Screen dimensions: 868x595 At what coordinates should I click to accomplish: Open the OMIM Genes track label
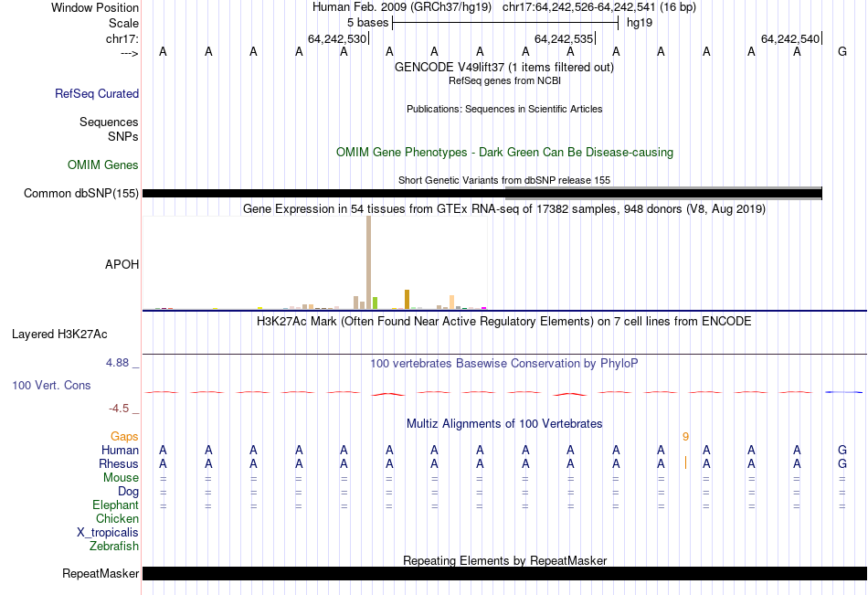click(103, 165)
